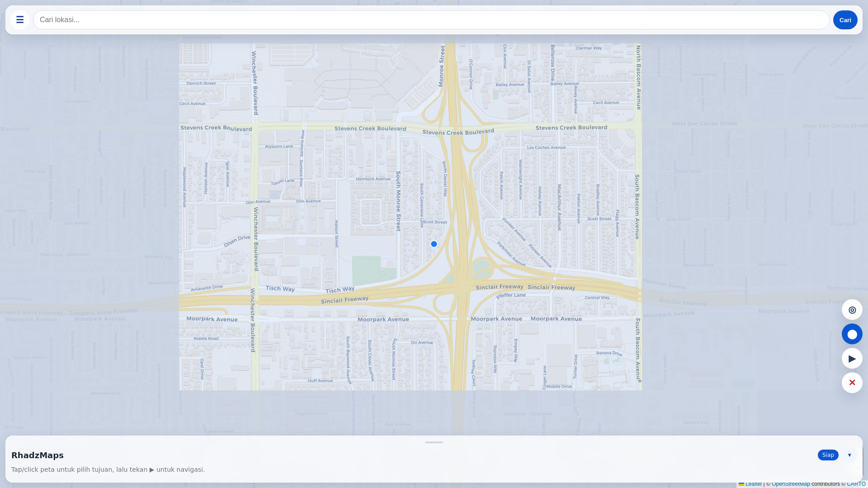Image resolution: width=868 pixels, height=488 pixels.
Task: Click the 'Renova Drive' map label
Action: [609, 353]
